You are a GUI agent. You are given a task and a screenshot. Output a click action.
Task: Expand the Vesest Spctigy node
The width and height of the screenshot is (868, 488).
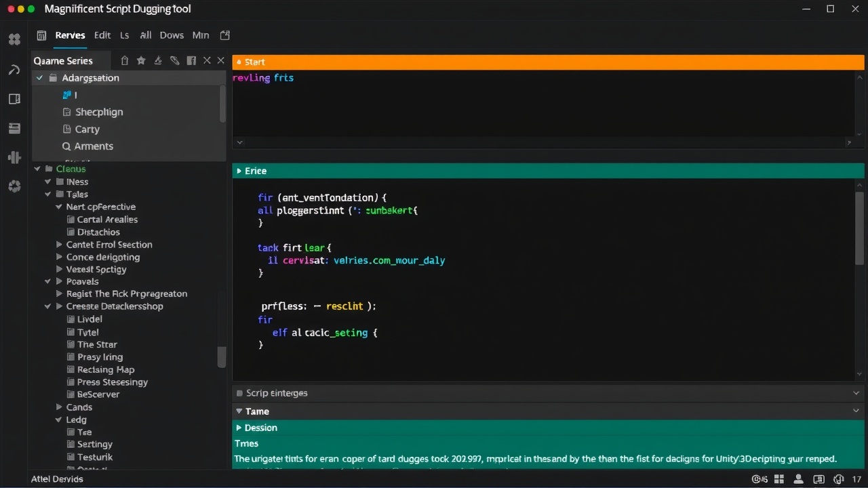tap(59, 269)
